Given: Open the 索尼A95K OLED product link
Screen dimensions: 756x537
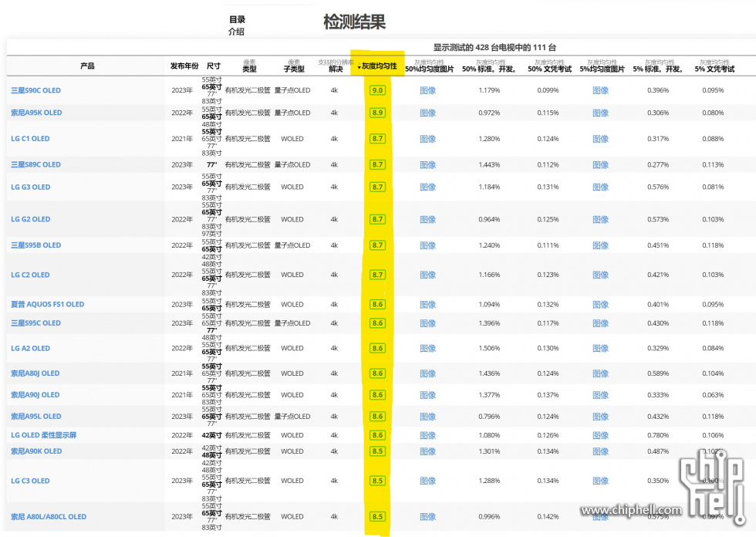Looking at the screenshot, I should pyautogui.click(x=36, y=113).
